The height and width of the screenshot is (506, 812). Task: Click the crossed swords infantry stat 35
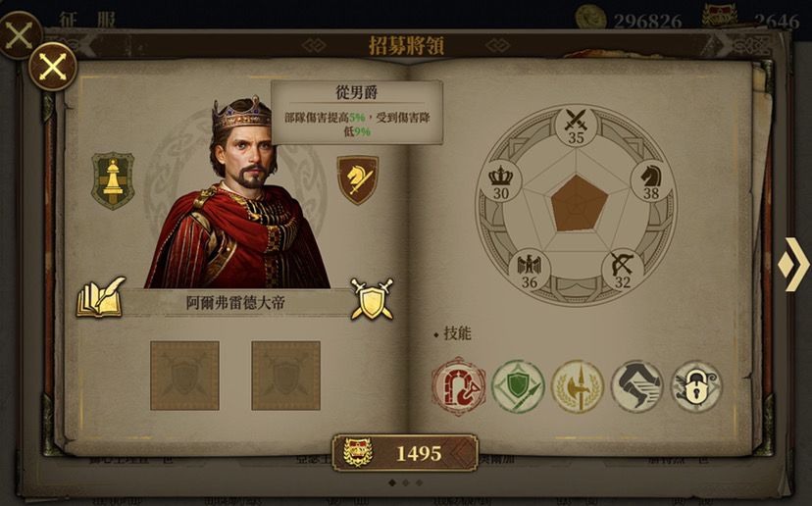click(576, 126)
